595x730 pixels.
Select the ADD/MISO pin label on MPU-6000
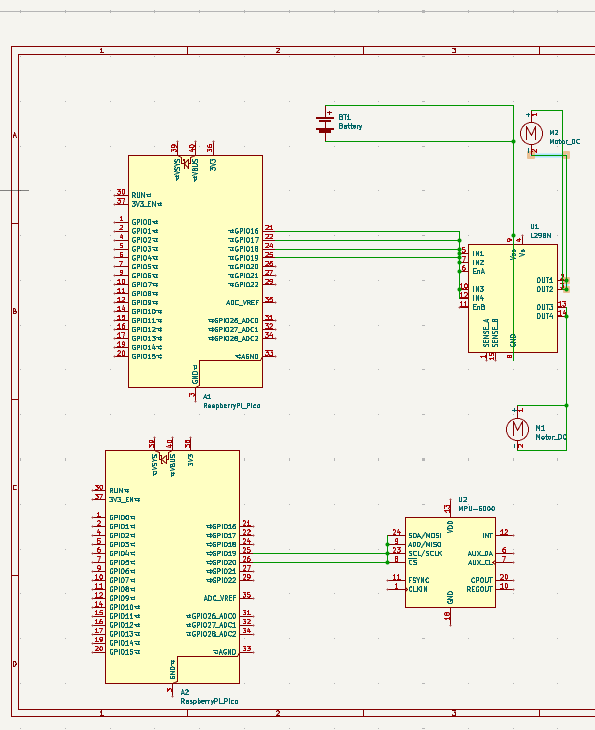click(425, 545)
